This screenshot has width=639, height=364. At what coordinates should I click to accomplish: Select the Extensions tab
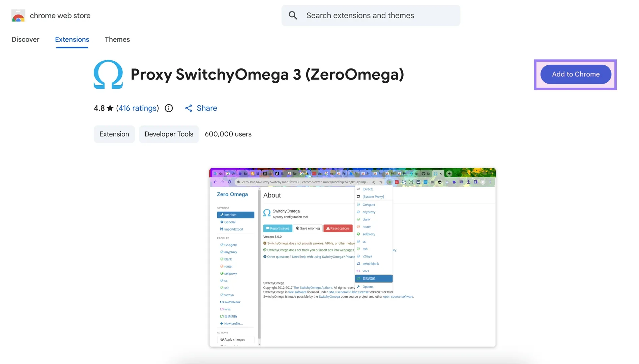point(72,39)
